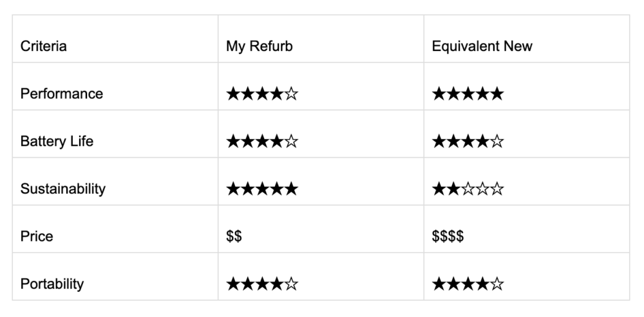Image resolution: width=644 pixels, height=317 pixels.
Task: Click Equivalent New's two-star Sustainability rating
Action: [x=468, y=189]
